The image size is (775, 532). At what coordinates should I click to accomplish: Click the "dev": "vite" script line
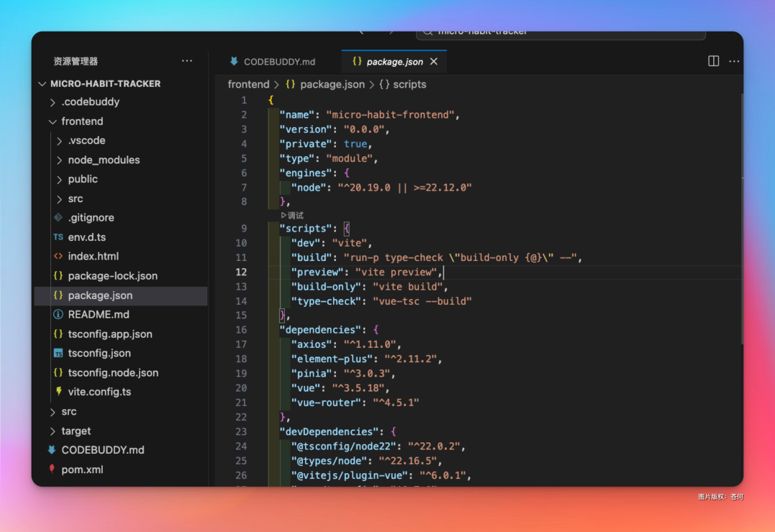pyautogui.click(x=331, y=243)
